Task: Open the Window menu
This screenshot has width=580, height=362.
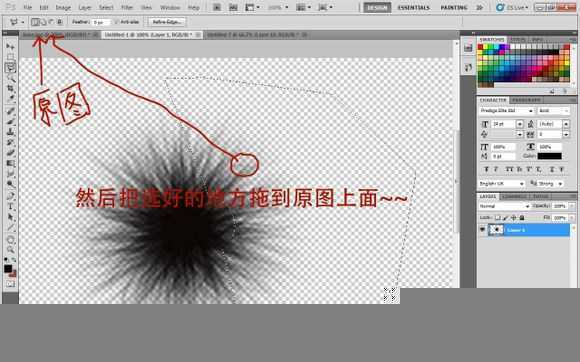Action: click(170, 7)
